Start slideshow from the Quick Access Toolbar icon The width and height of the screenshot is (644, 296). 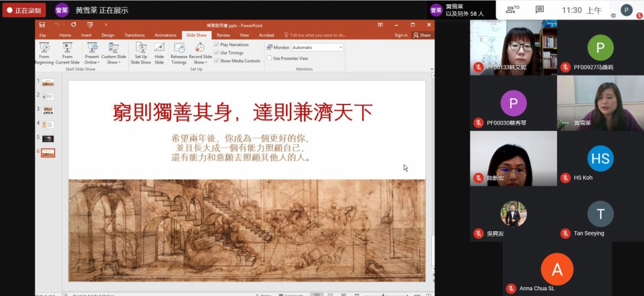click(90, 25)
